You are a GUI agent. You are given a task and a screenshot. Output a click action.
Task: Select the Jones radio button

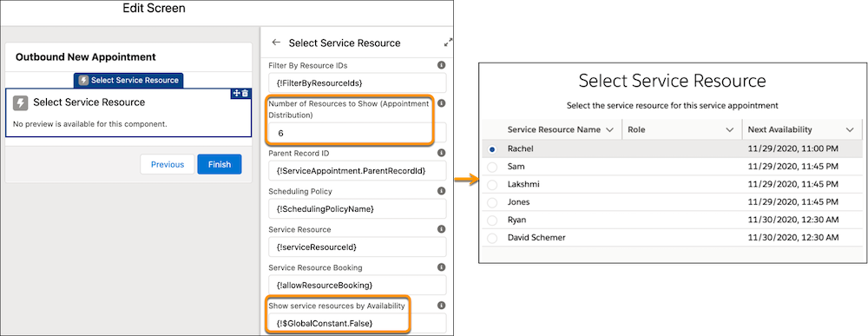(x=492, y=202)
